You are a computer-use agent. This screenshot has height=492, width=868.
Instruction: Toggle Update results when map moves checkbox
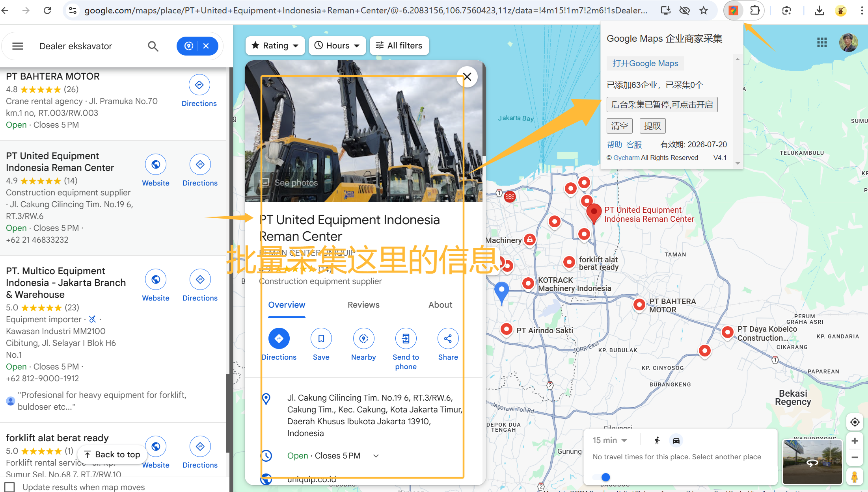tap(10, 487)
